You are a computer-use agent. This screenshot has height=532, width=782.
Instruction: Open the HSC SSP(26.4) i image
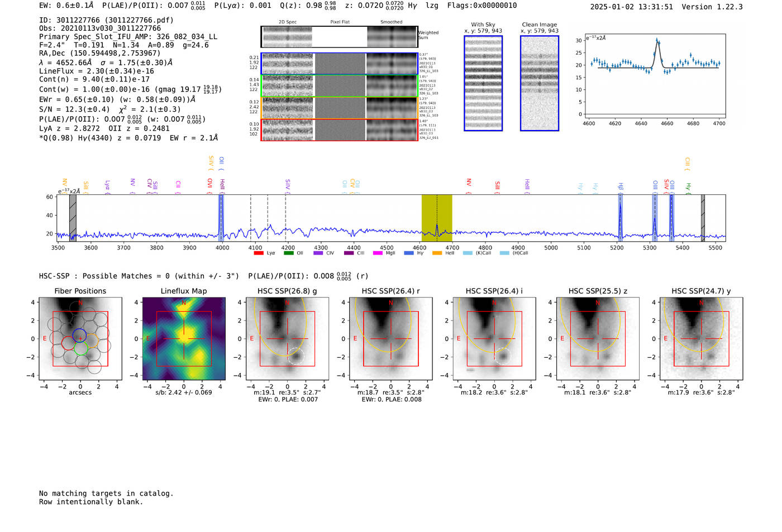coord(494,339)
